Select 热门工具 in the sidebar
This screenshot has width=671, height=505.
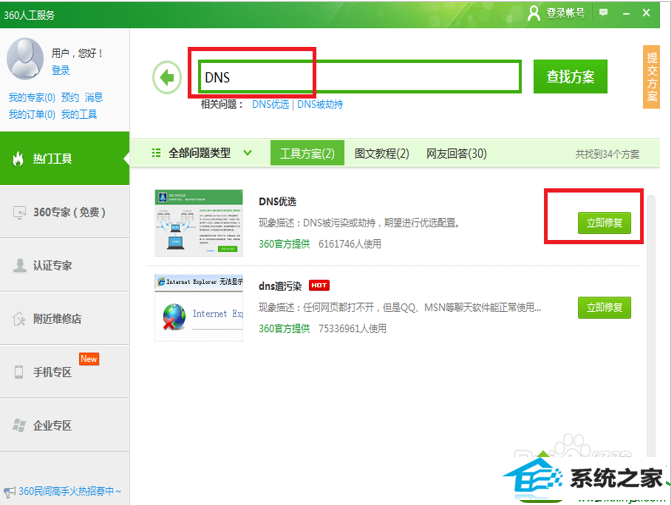65,158
